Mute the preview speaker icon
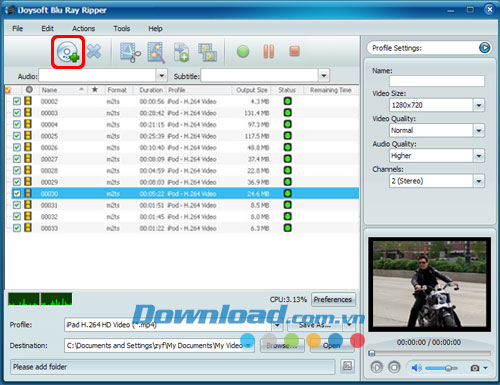This screenshot has width=500, height=385. pos(416,368)
